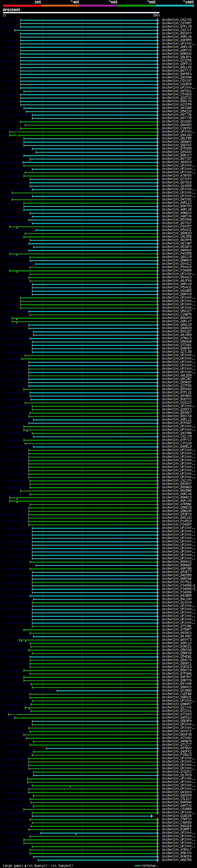Select the UniRef100_B9N0U0 label
Screen dimensions: 197x868
click(177, 54)
